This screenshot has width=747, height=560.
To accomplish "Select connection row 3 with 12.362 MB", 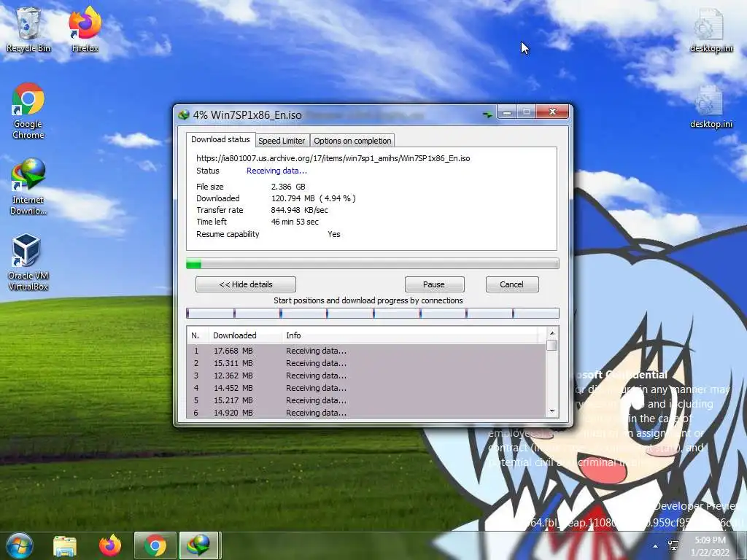I will pyautogui.click(x=366, y=376).
